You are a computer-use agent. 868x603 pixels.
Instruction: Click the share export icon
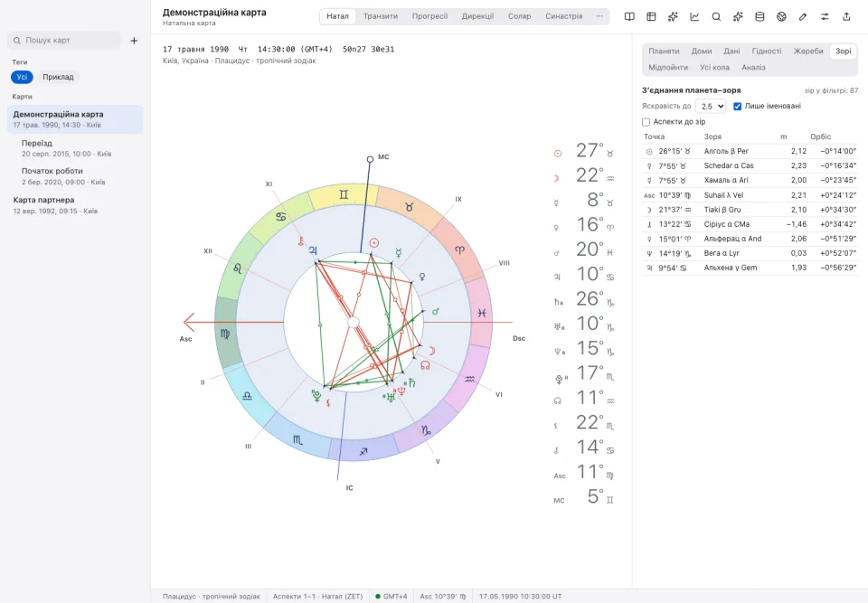click(846, 16)
